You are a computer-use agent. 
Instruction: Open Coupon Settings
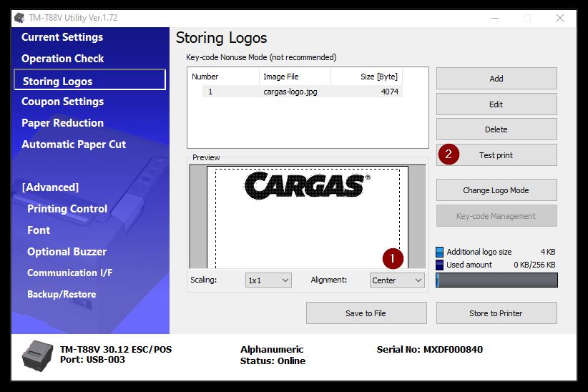pos(63,102)
